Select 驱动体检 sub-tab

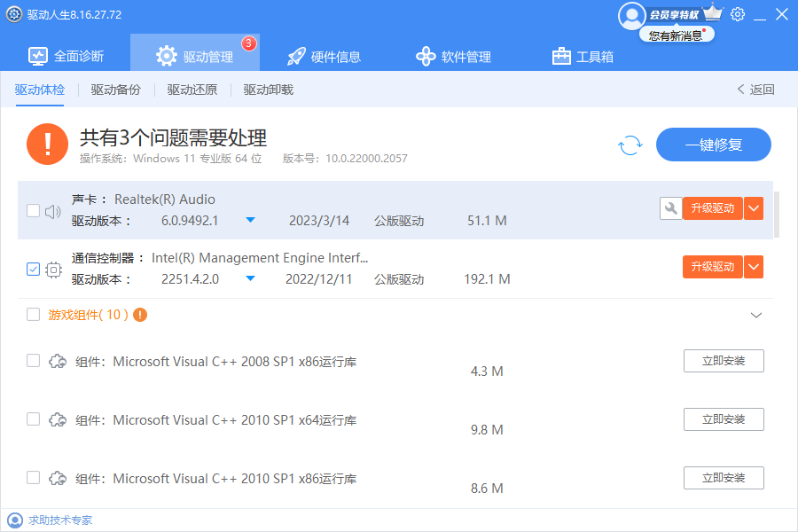[40, 90]
